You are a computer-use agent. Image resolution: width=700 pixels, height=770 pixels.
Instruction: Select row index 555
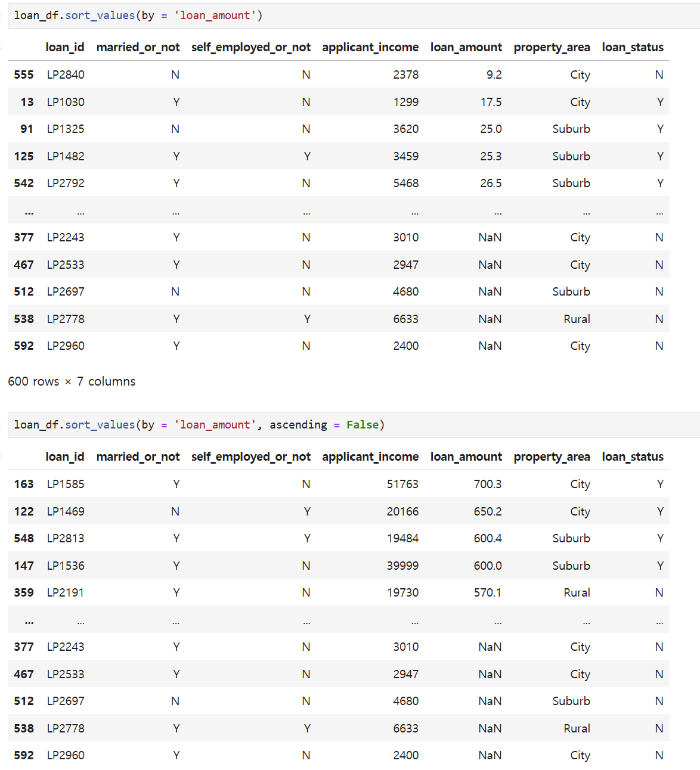(x=24, y=74)
